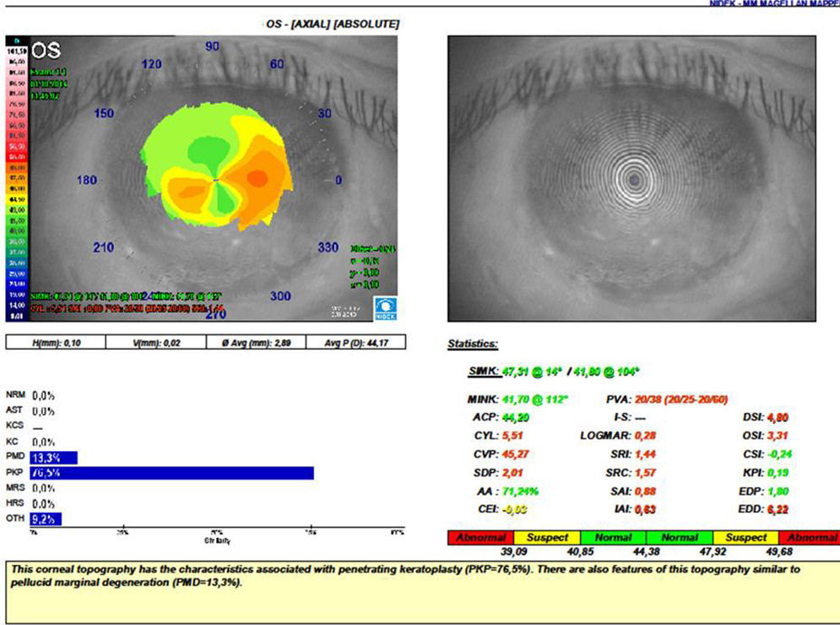
Task: Click the right red Abnormal scale cell
Action: pos(808,537)
